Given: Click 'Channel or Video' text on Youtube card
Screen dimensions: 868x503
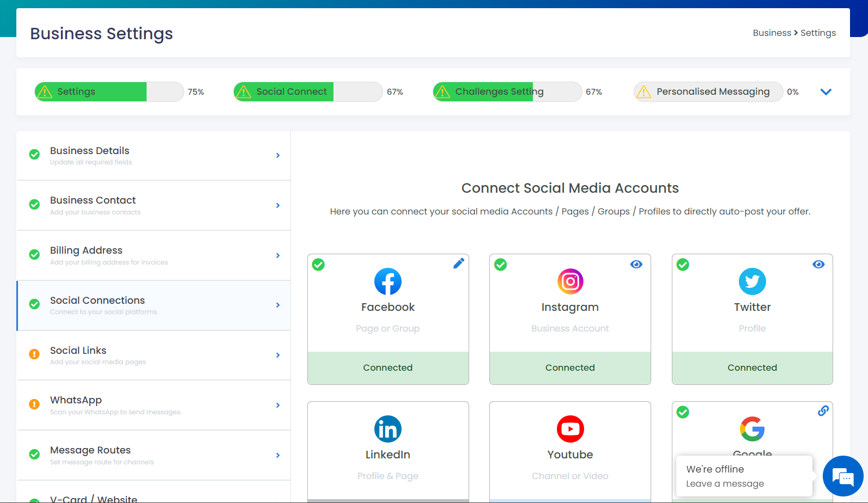Looking at the screenshot, I should tap(570, 476).
